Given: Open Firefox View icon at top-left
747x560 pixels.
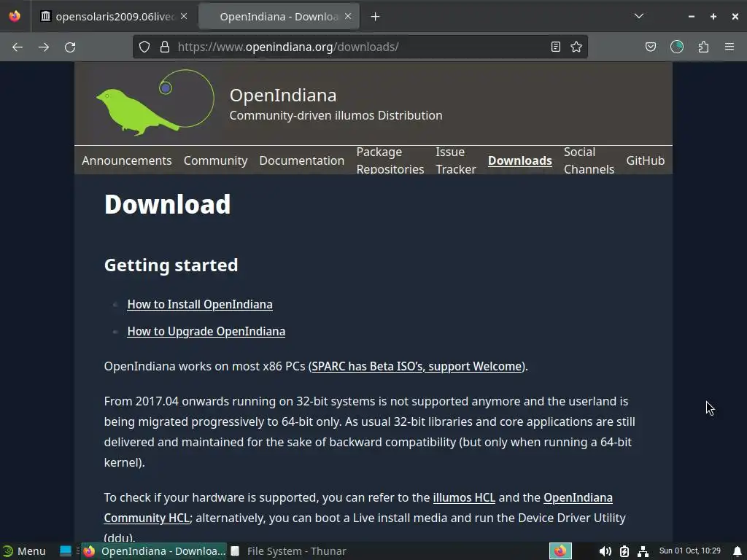Looking at the screenshot, I should [x=15, y=16].
